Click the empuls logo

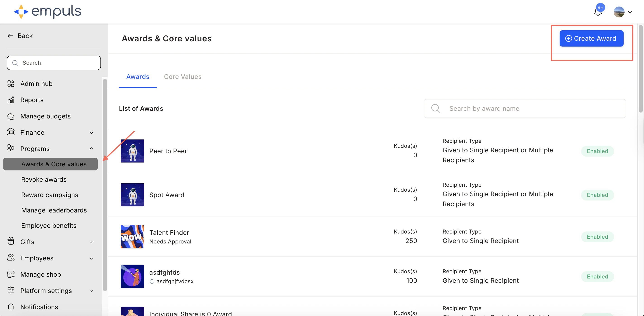48,12
